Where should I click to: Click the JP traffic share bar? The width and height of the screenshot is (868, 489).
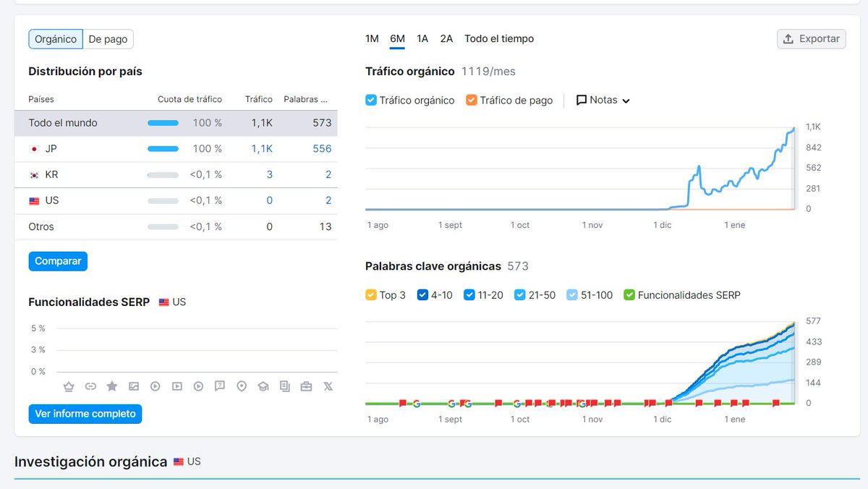[x=163, y=149]
